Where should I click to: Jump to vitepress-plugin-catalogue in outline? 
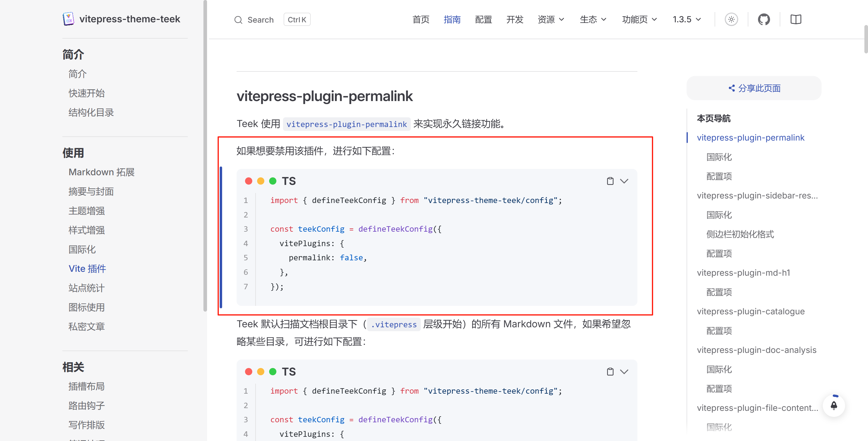pos(751,312)
